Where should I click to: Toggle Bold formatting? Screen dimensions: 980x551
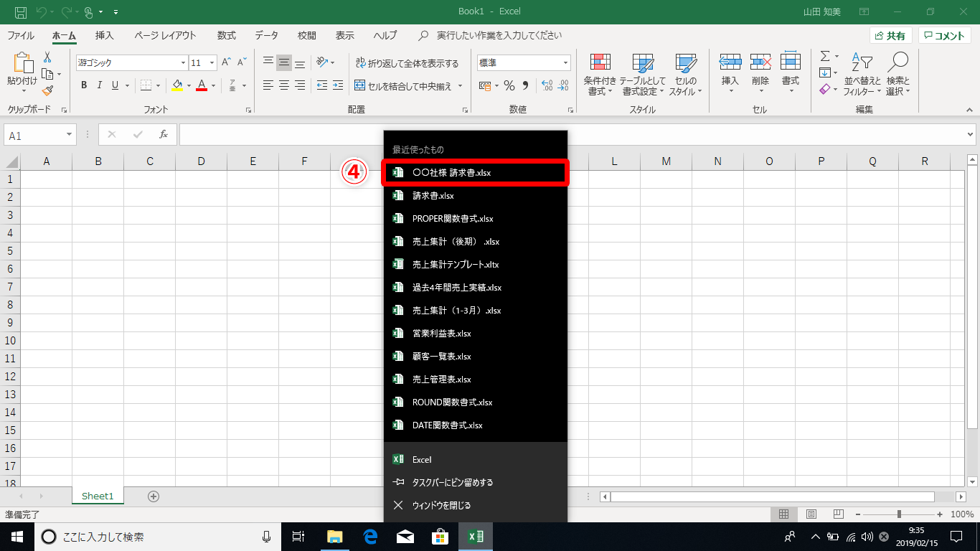coord(84,85)
